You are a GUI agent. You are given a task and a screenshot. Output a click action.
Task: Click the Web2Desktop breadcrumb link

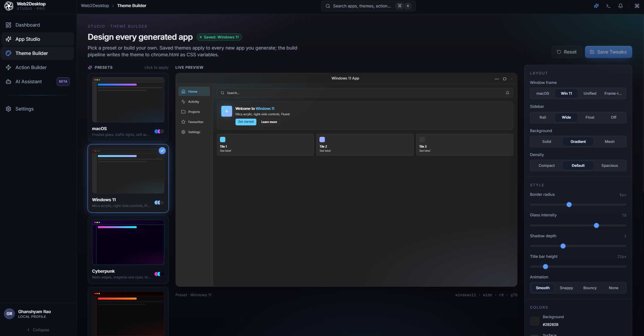pyautogui.click(x=95, y=6)
